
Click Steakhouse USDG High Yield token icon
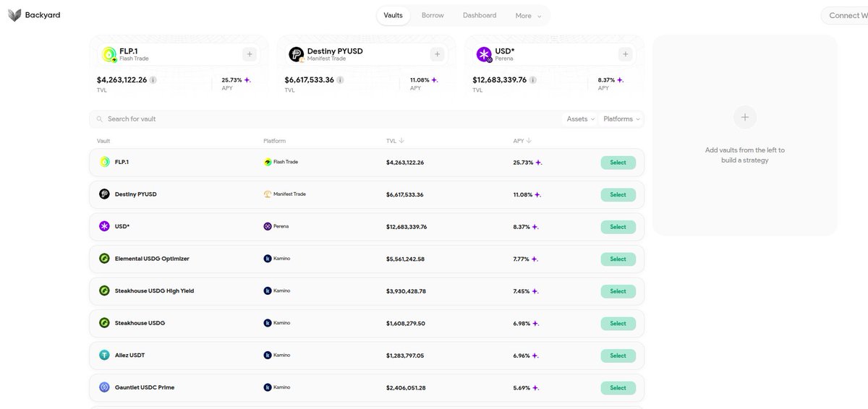pyautogui.click(x=104, y=291)
